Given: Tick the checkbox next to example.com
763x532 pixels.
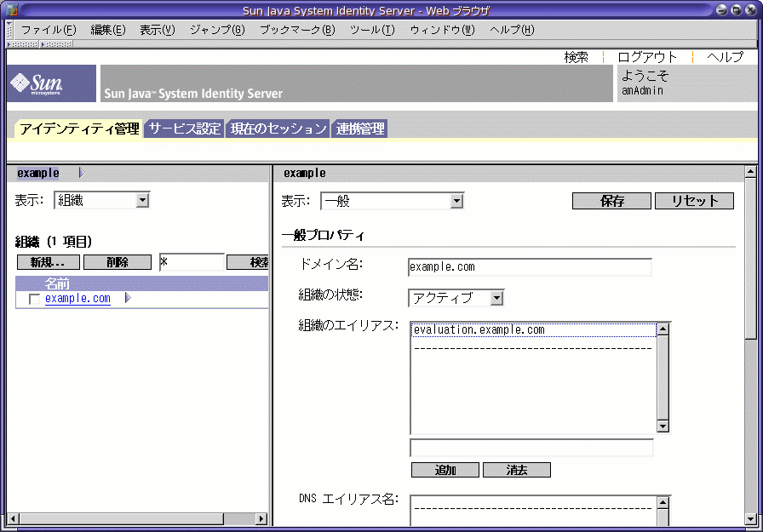Looking at the screenshot, I should [34, 299].
